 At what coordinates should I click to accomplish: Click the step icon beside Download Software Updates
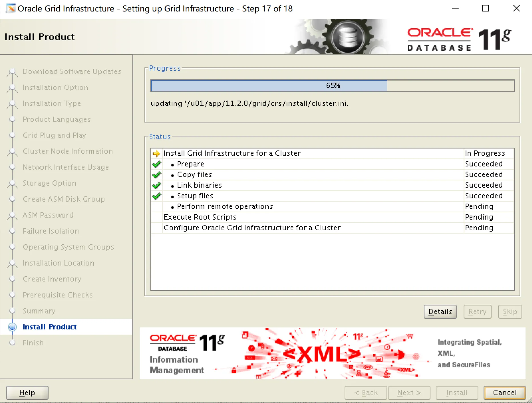(12, 72)
